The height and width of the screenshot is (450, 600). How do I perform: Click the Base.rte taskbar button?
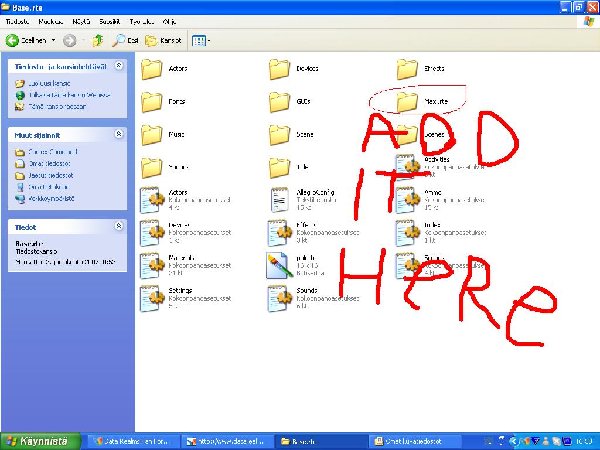click(x=322, y=441)
